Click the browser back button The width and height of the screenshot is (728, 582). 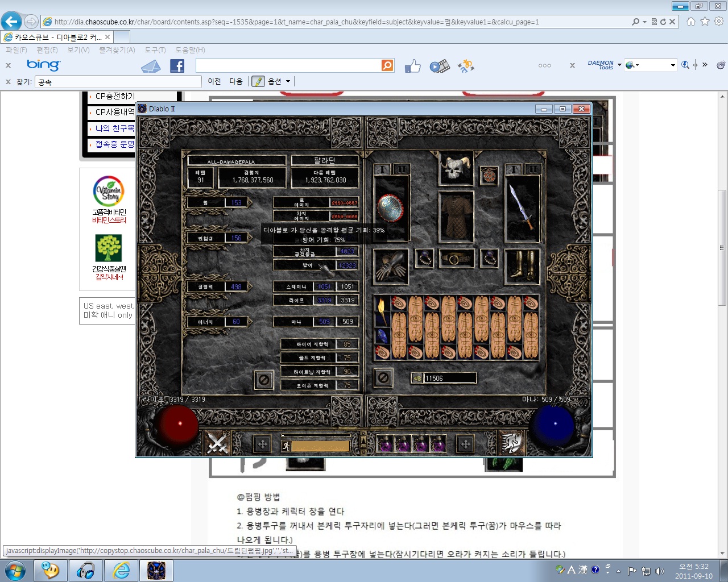point(11,22)
